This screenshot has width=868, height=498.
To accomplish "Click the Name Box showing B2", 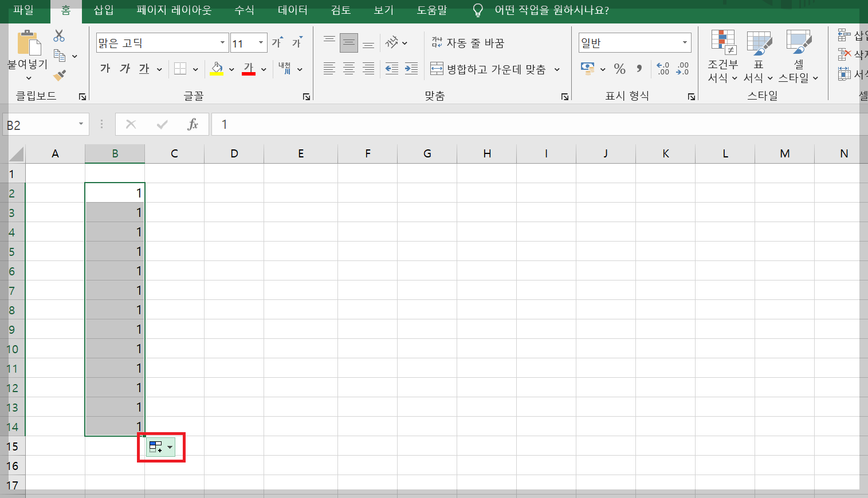I will (40, 124).
